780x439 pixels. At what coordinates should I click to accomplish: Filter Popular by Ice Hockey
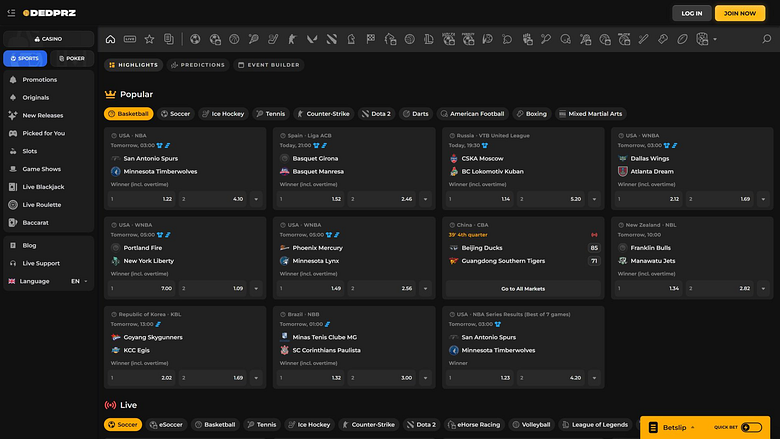[x=223, y=114]
